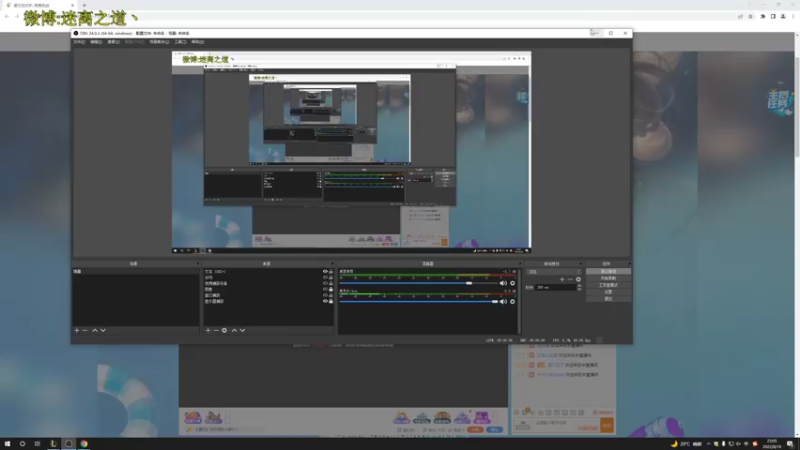Click 退出 Exit button in Controls
The width and height of the screenshot is (800, 450).
click(608, 298)
